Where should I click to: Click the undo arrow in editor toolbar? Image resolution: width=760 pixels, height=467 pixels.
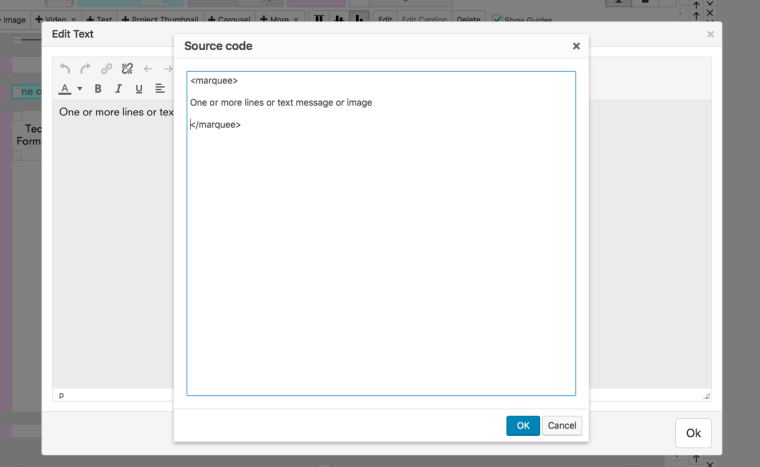(x=65, y=69)
